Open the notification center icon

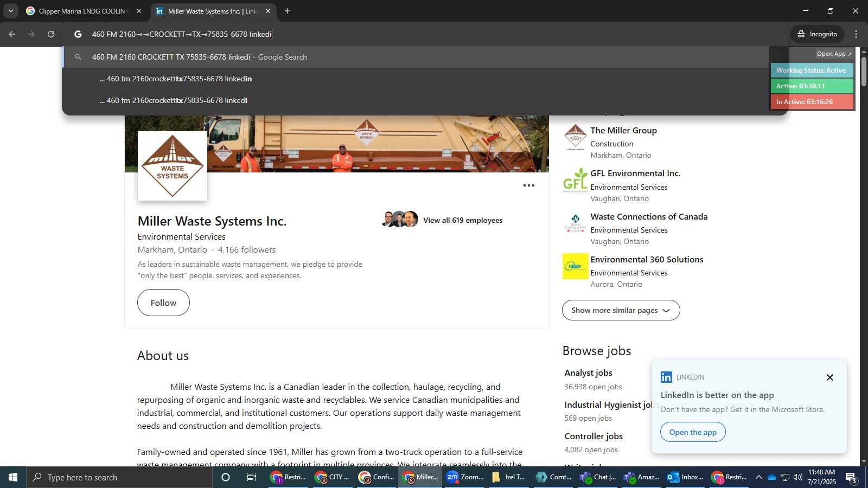[851, 478]
